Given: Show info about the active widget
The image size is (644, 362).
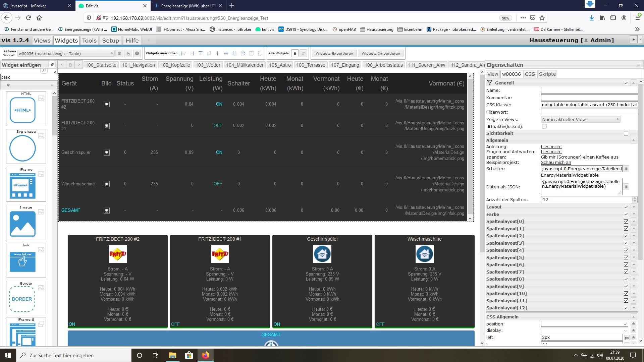Looking at the screenshot, I should (x=137, y=54).
